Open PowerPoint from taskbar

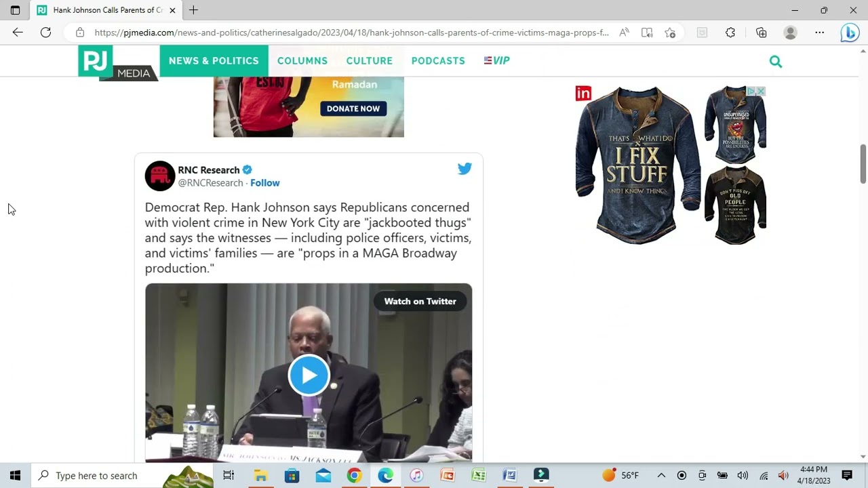(448, 475)
